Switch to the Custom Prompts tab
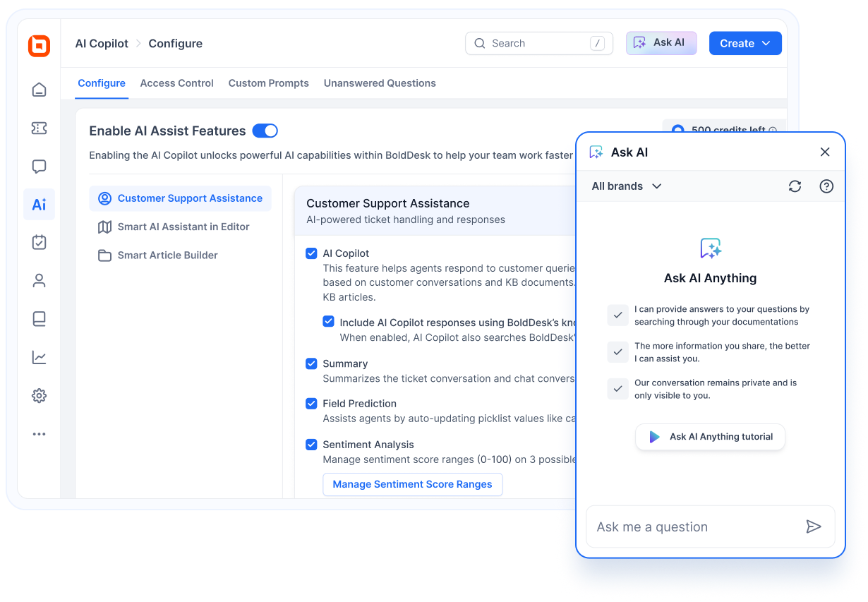This screenshot has width=868, height=602. click(x=269, y=83)
